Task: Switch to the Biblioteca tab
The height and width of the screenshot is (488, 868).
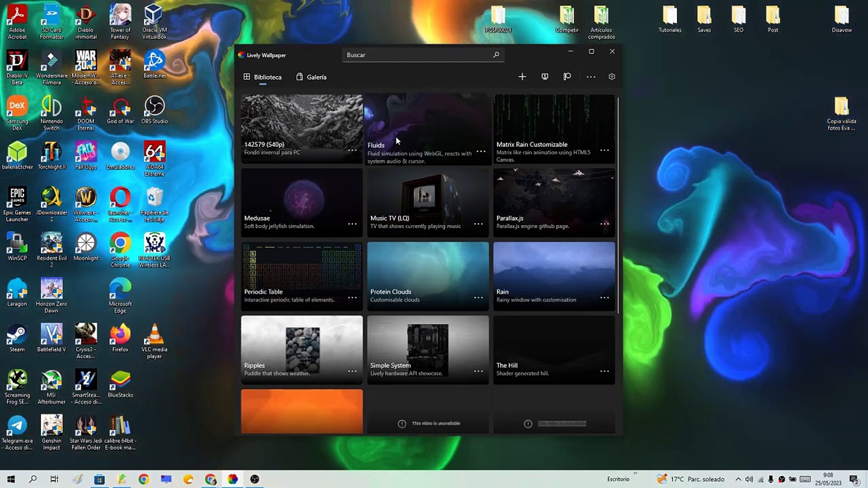Action: point(262,77)
